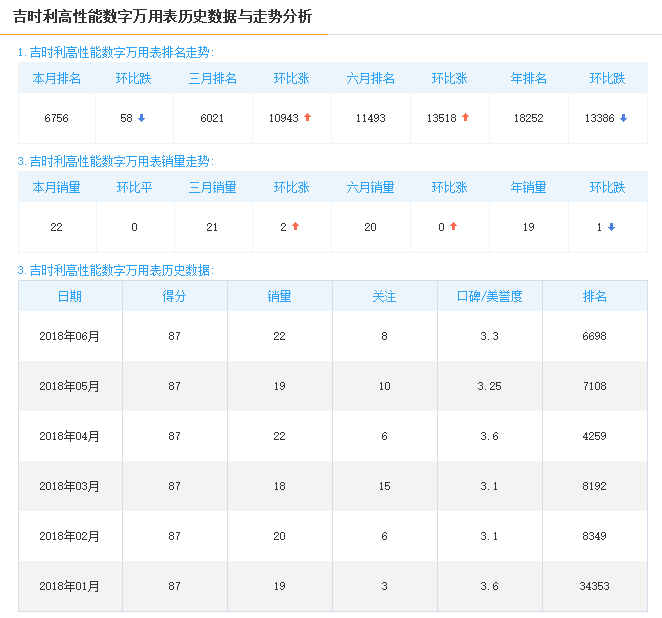Click the 销量 header in history table
The image size is (662, 618).
pos(279,296)
